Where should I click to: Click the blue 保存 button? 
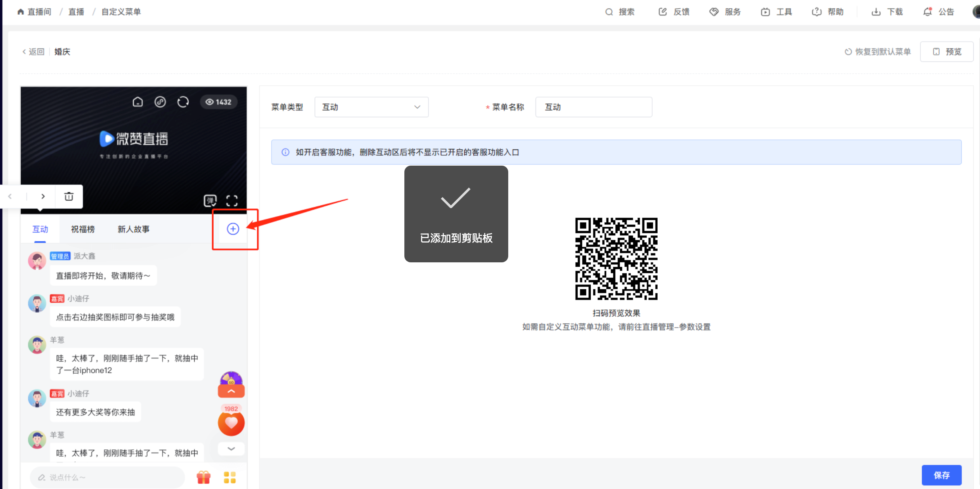941,475
